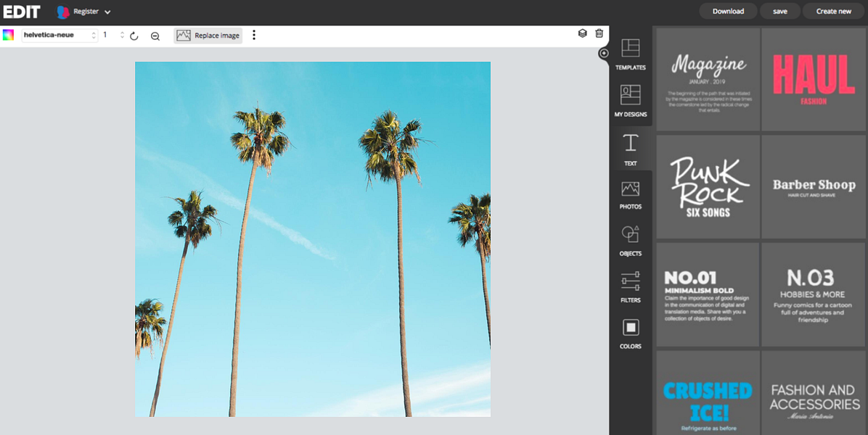Click the trash delete icon
Image resolution: width=868 pixels, height=435 pixels.
599,33
